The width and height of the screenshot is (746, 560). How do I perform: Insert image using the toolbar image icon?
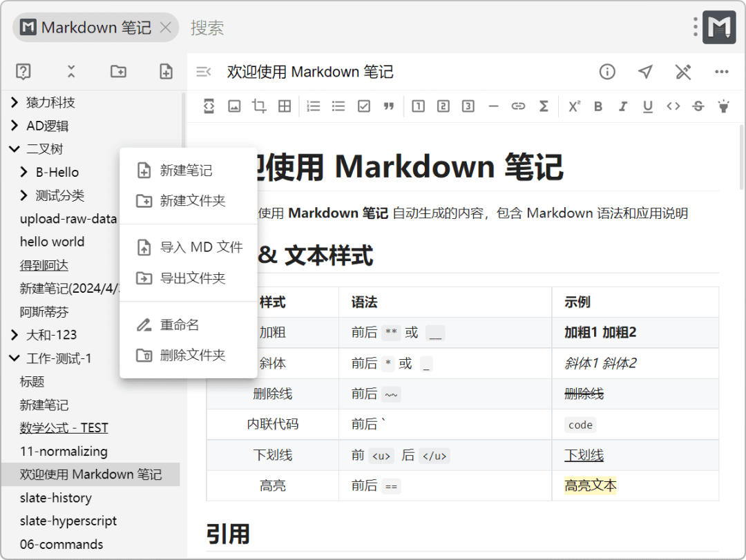(x=234, y=106)
